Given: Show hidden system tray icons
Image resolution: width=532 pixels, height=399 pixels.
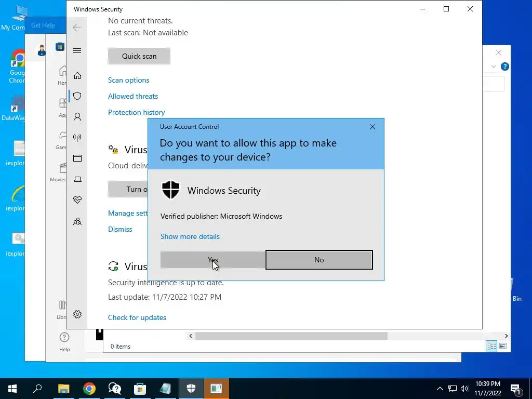Looking at the screenshot, I should (440, 389).
